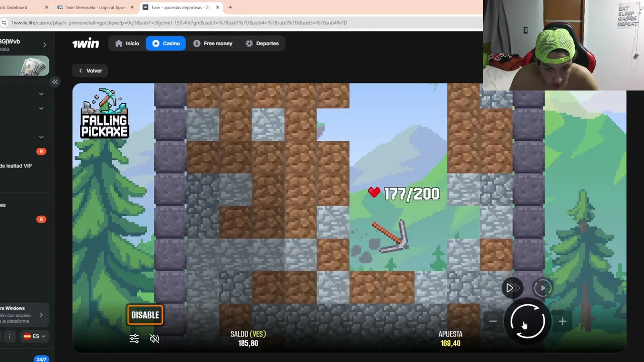Open the Casino section
The height and width of the screenshot is (362, 644).
click(166, 43)
